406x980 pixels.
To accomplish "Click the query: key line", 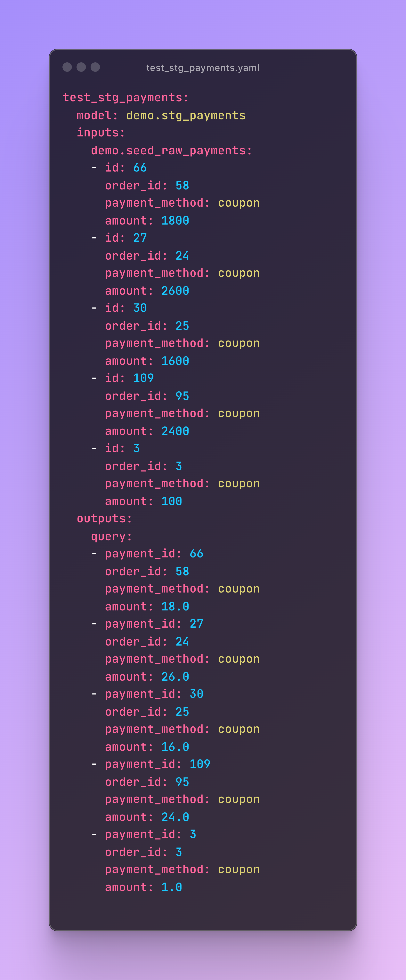I will (112, 536).
